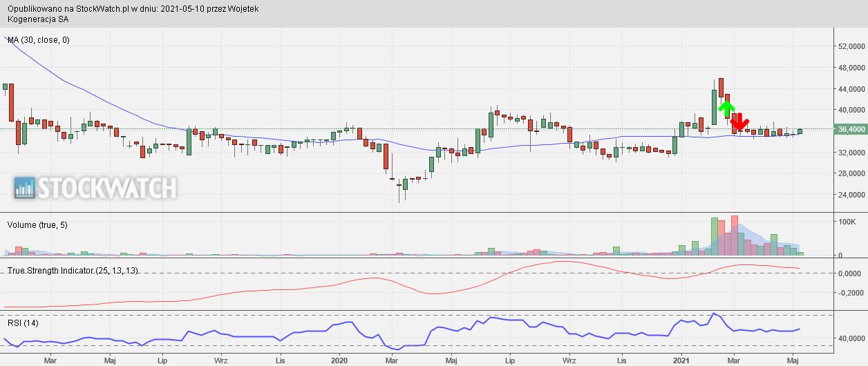Click the 100K volume axis label
Viewport: 868px width, 366px height.
click(847, 222)
